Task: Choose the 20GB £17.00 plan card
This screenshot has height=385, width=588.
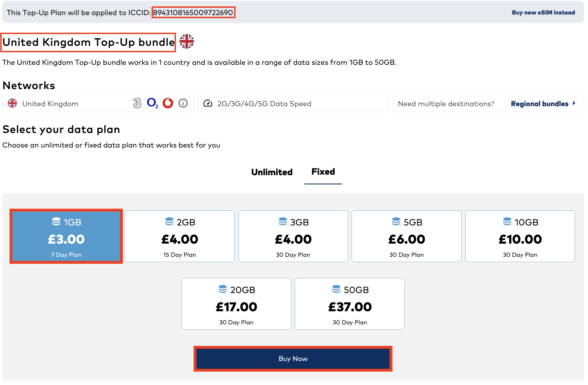Action: click(x=236, y=304)
